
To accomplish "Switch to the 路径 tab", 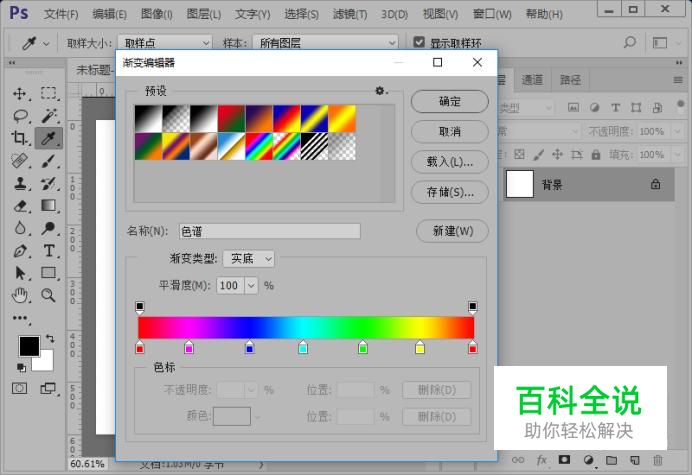I will pos(570,80).
